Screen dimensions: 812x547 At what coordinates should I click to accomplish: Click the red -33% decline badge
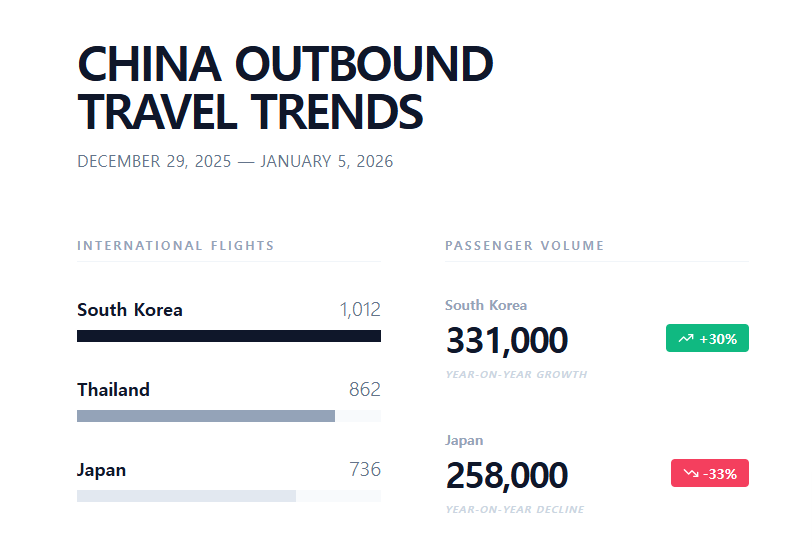(709, 474)
